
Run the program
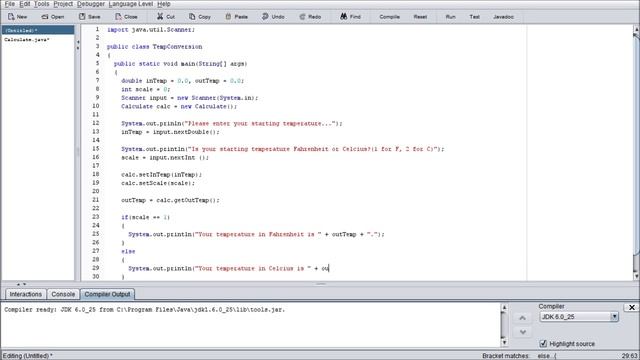coord(450,17)
